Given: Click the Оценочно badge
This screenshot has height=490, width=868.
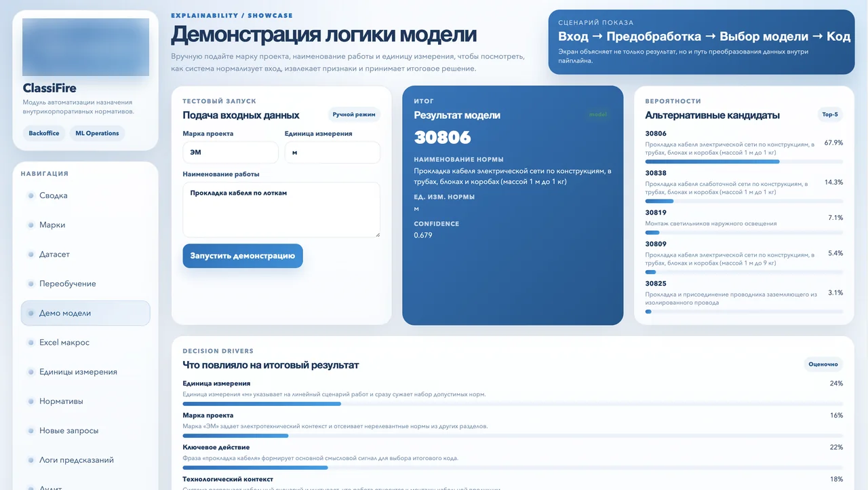Looking at the screenshot, I should click(x=823, y=364).
